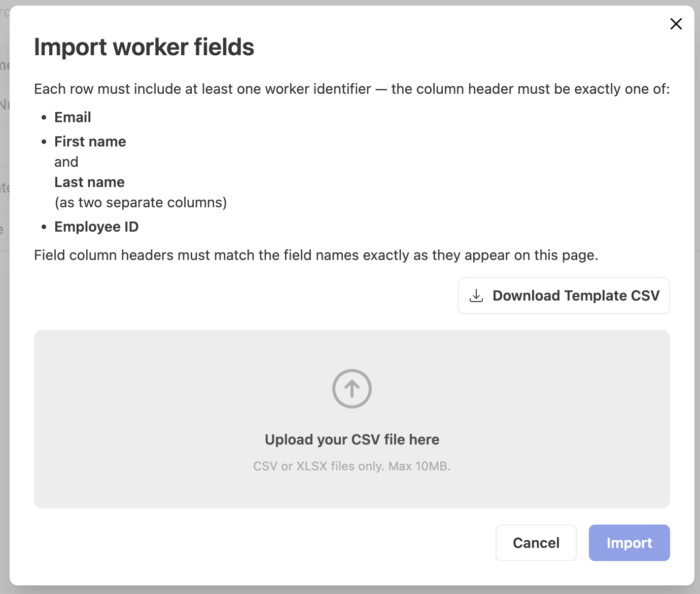Click 'Upload your CSV file here' text
Image resolution: width=700 pixels, height=594 pixels.
click(352, 439)
